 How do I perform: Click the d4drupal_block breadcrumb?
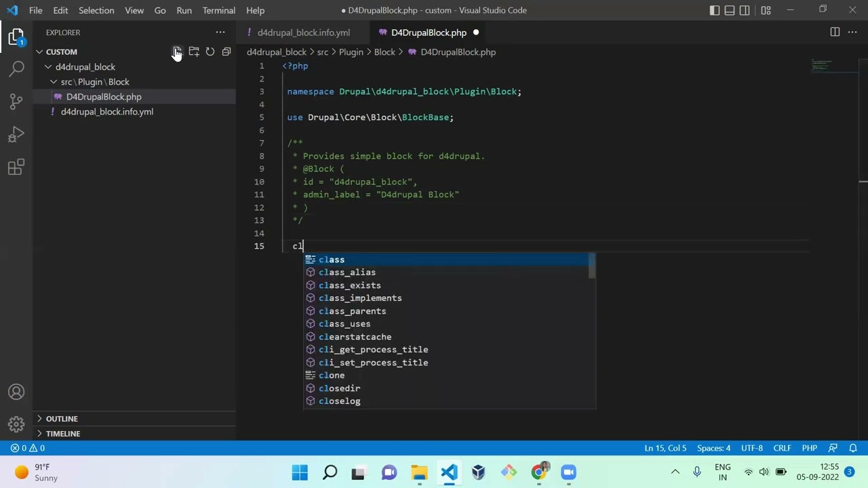(277, 52)
